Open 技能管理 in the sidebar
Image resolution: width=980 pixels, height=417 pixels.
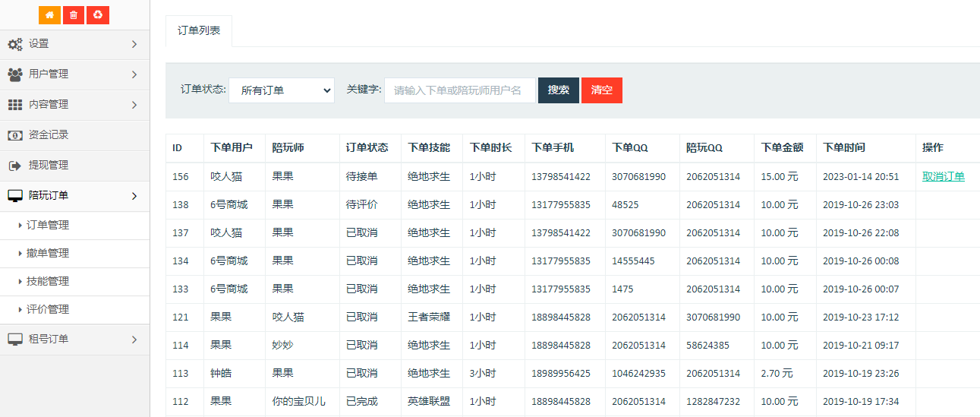[48, 281]
